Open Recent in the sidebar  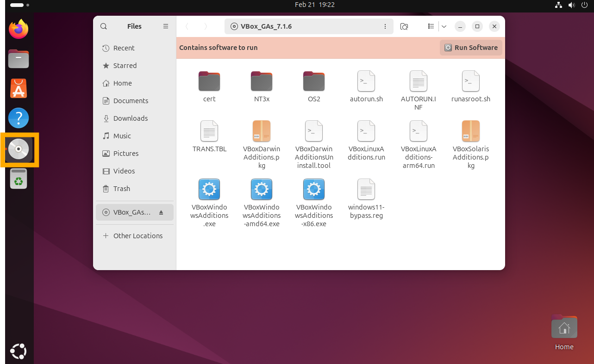point(135,48)
